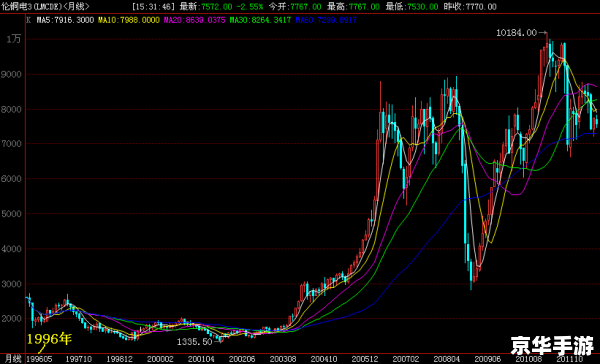Select the 1335.50 low price marker

click(194, 341)
